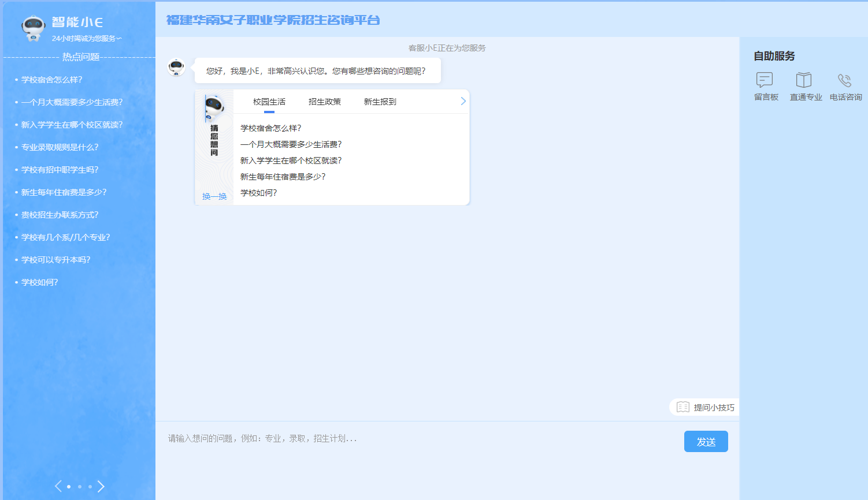Image resolution: width=868 pixels, height=500 pixels.
Task: Click 换一换 to refresh suggested questions
Action: tap(214, 196)
